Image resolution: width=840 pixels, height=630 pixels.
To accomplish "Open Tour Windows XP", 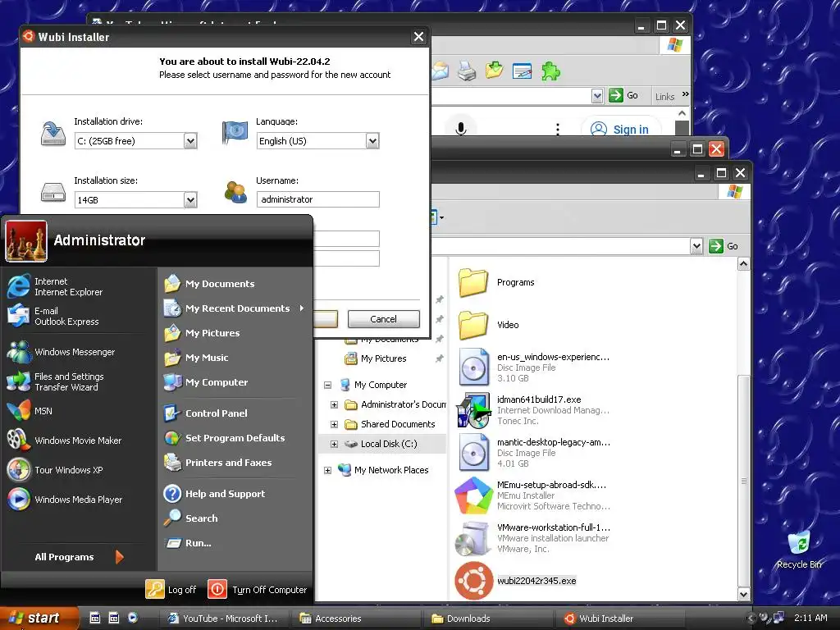I will click(x=55, y=470).
